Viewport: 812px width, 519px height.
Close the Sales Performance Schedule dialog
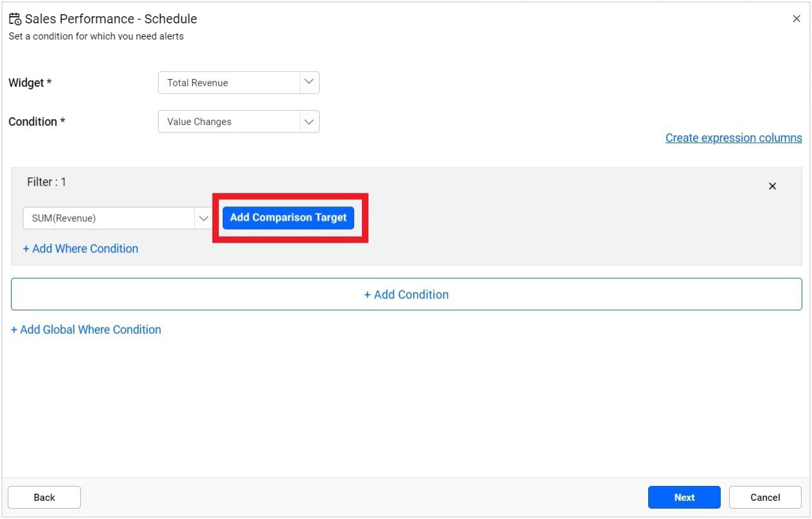click(796, 18)
